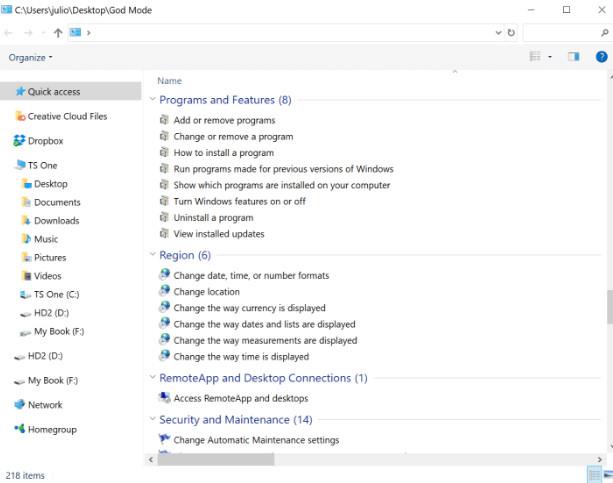Open Network in the sidebar

point(45,405)
